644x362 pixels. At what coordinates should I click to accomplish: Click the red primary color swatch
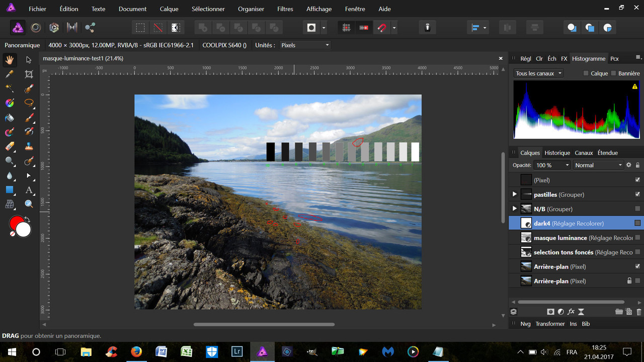[16, 223]
